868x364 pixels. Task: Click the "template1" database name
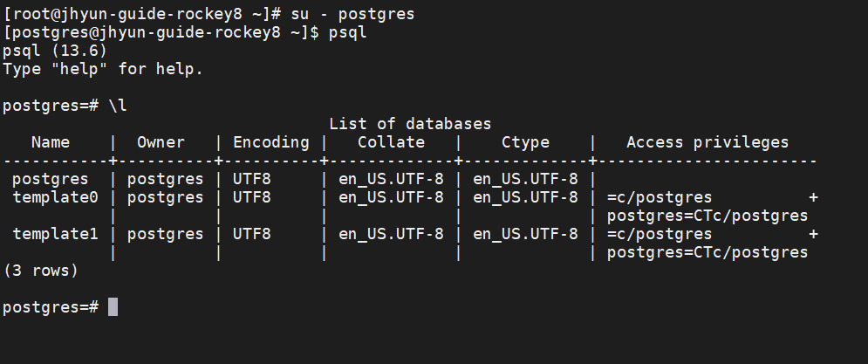coord(55,234)
